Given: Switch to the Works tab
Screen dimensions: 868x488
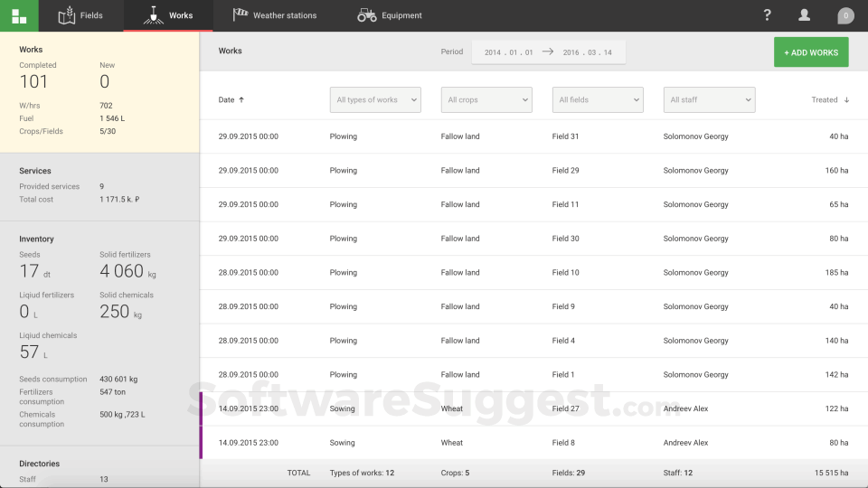Looking at the screenshot, I should (168, 15).
